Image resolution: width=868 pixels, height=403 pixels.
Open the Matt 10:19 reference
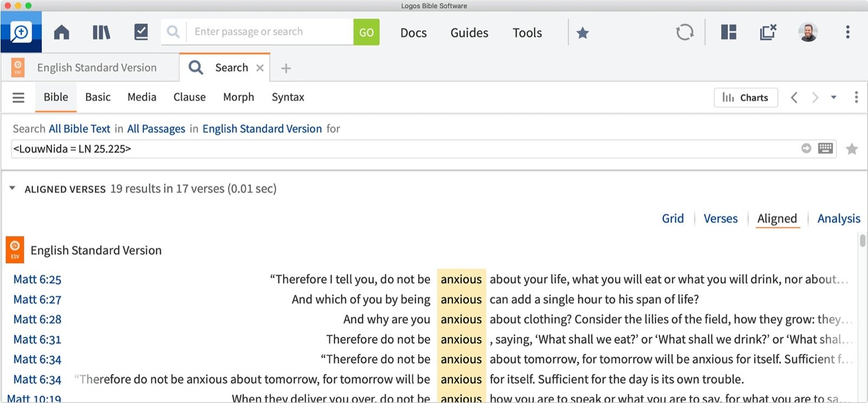[34, 399]
